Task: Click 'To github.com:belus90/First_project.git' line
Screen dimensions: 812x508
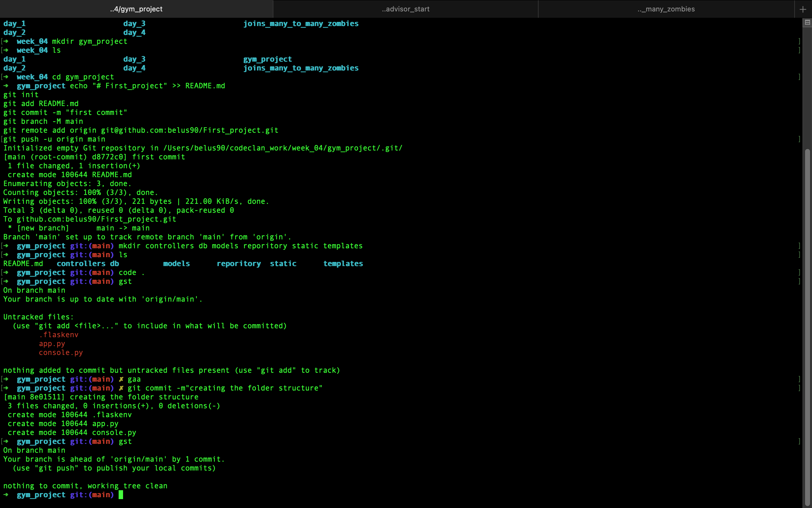Action: click(90, 219)
